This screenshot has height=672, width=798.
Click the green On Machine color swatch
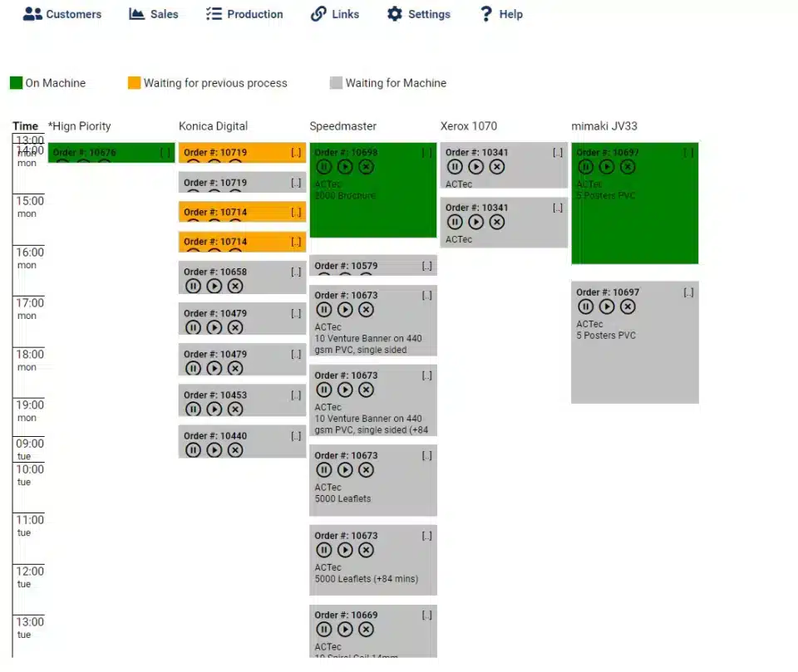click(x=15, y=83)
